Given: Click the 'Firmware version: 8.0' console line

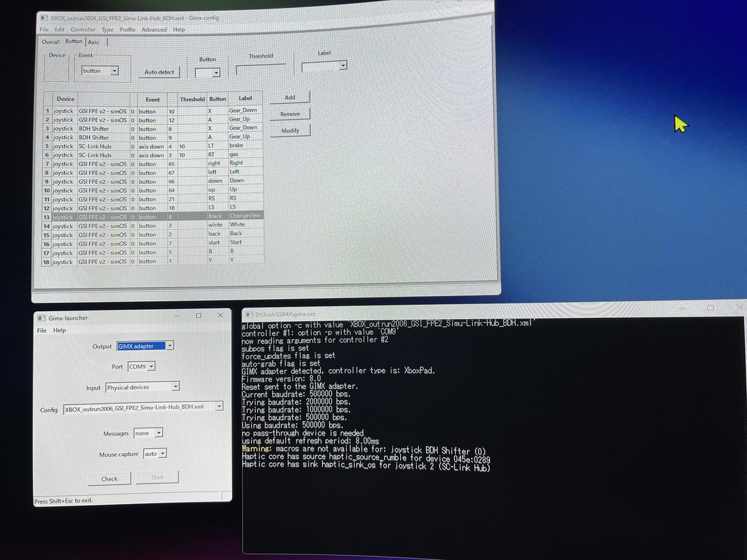Looking at the screenshot, I should point(281,378).
